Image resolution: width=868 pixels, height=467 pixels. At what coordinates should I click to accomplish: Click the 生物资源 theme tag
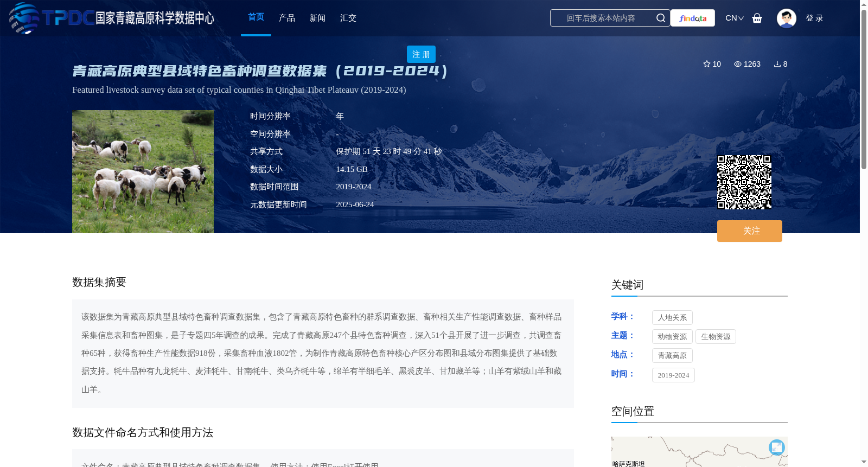coord(716,336)
